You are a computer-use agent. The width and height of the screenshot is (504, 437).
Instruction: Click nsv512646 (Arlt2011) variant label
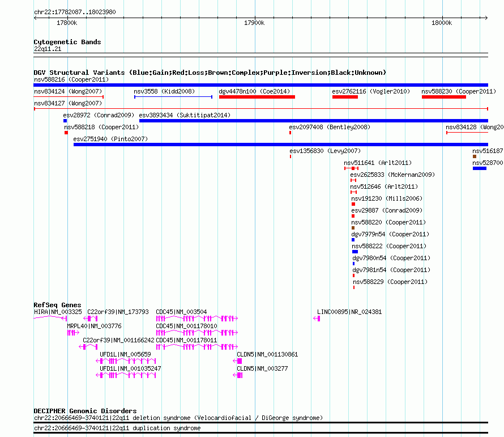tap(384, 186)
